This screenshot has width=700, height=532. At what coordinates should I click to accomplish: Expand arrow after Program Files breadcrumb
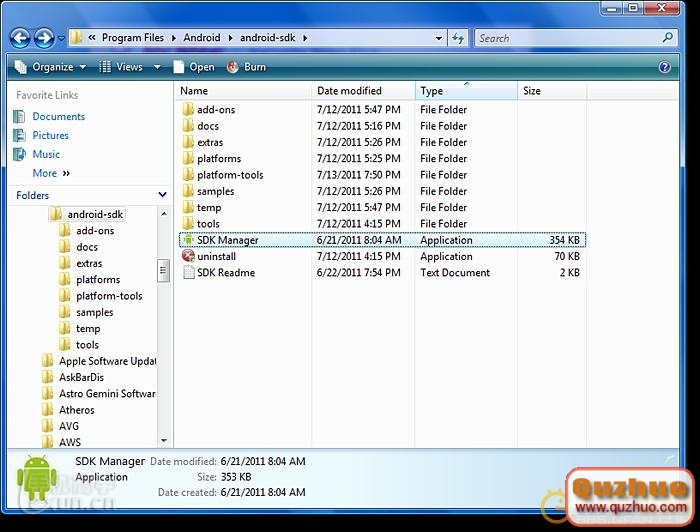pyautogui.click(x=174, y=38)
